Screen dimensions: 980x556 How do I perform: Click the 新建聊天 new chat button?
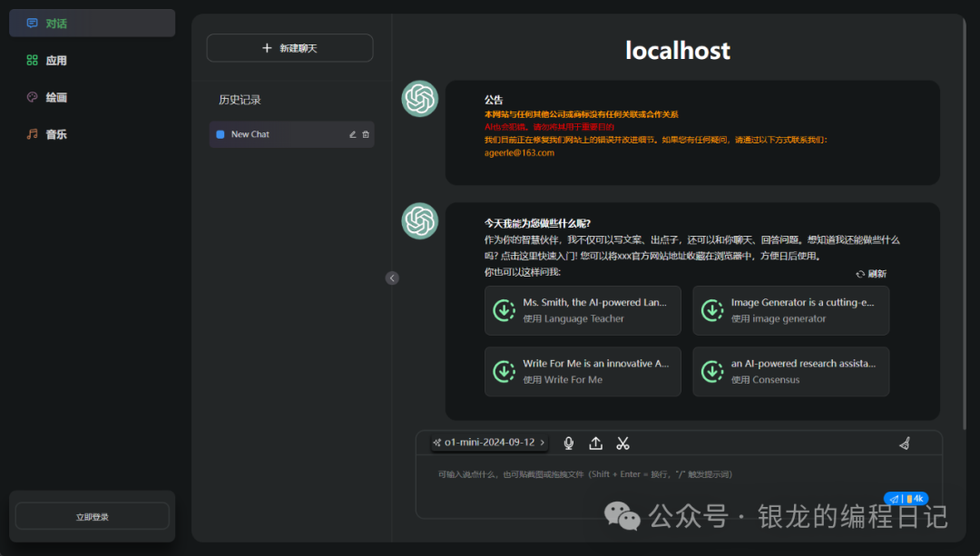click(290, 48)
